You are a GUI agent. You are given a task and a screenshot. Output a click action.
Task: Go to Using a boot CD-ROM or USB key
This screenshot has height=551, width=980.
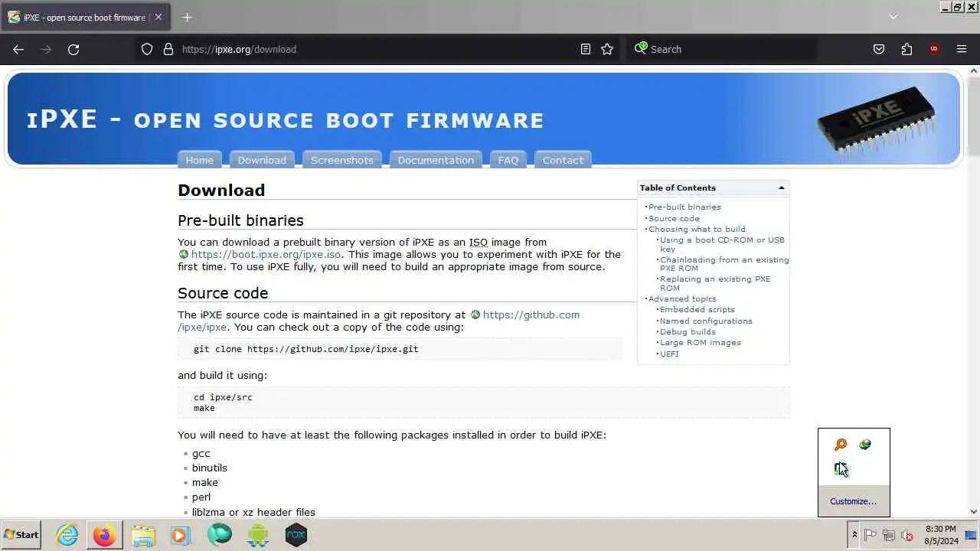point(722,244)
